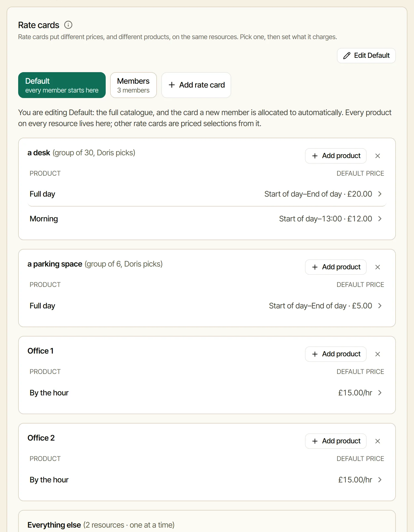This screenshot has width=414, height=532.
Task: Remove Office 2 using its X icon
Action: pos(378,441)
